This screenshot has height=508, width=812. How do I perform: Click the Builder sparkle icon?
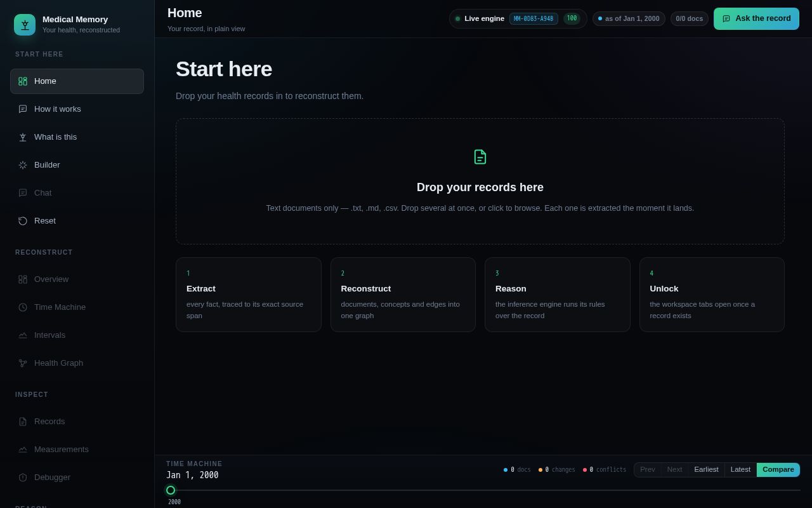click(x=23, y=165)
